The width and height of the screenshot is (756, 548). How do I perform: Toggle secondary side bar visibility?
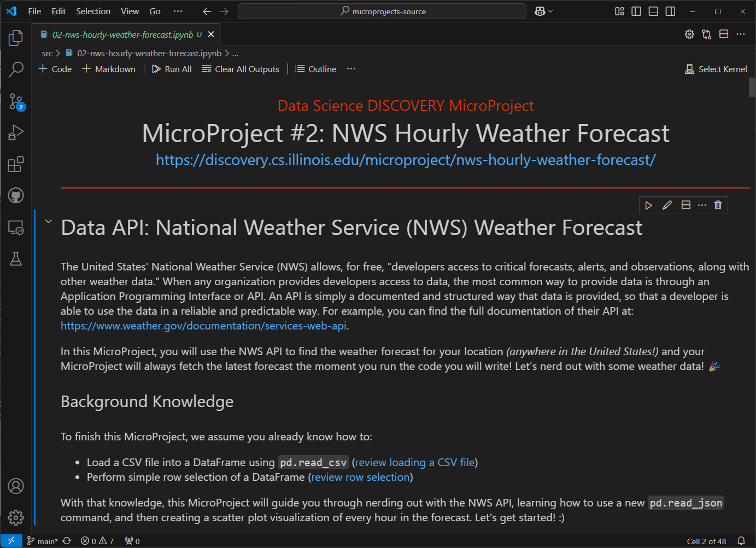tap(670, 11)
